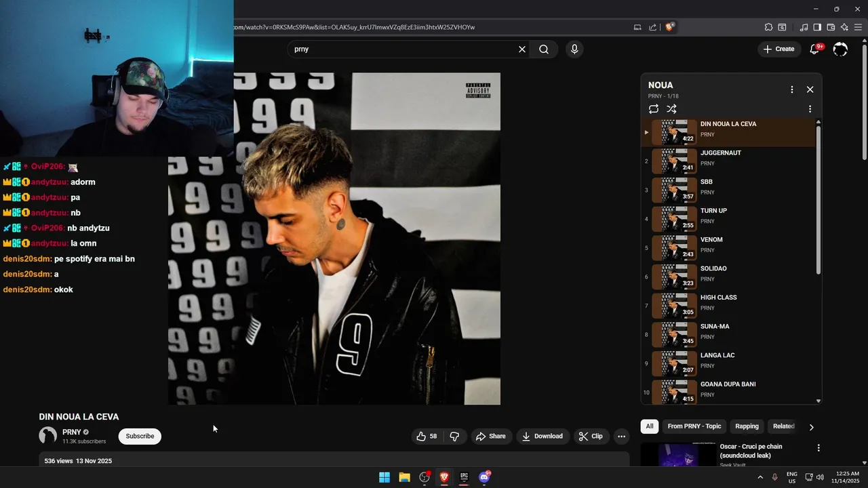
Task: Open Windows Start menu
Action: tap(384, 477)
